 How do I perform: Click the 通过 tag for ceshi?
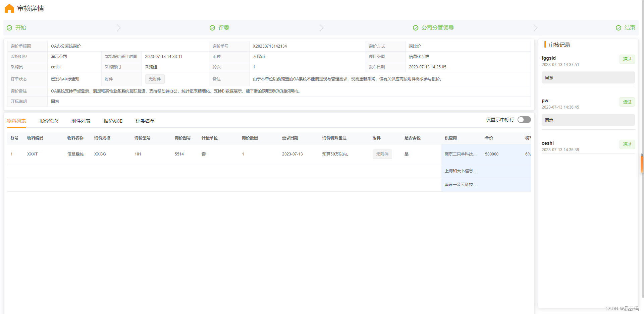click(x=627, y=144)
